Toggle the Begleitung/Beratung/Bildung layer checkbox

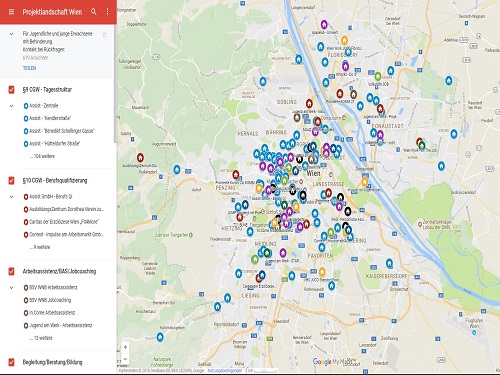pos(11,362)
